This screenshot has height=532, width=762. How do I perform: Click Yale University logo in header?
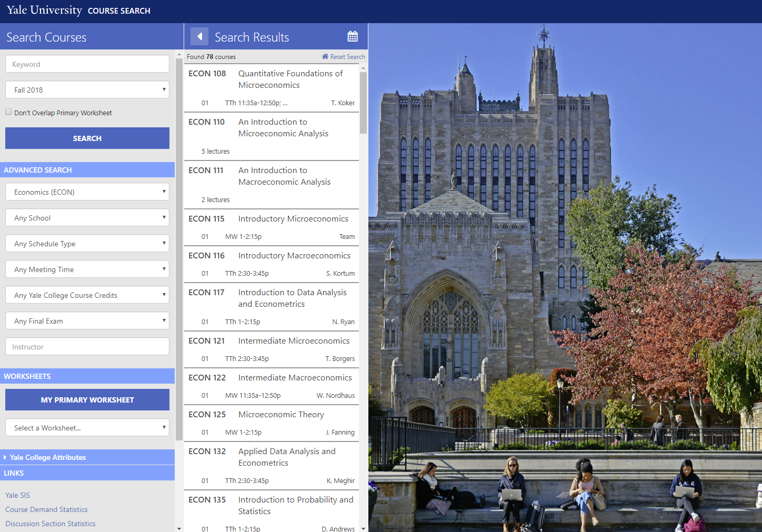pos(44,10)
